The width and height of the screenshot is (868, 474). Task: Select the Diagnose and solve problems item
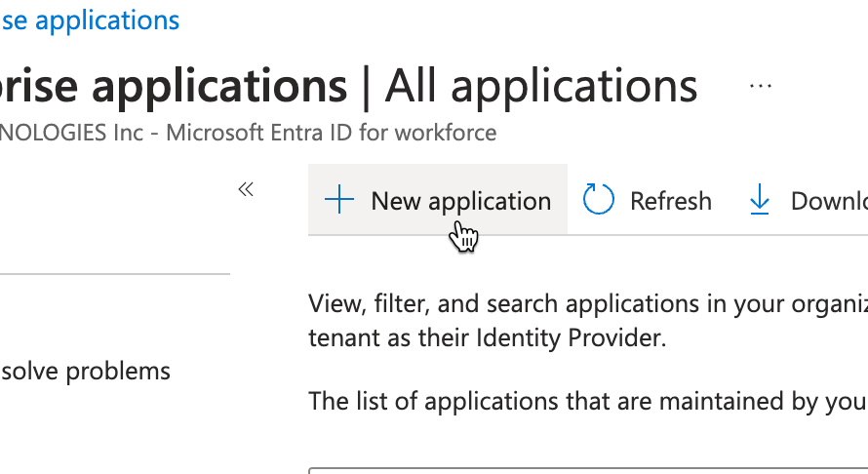[x=86, y=371]
